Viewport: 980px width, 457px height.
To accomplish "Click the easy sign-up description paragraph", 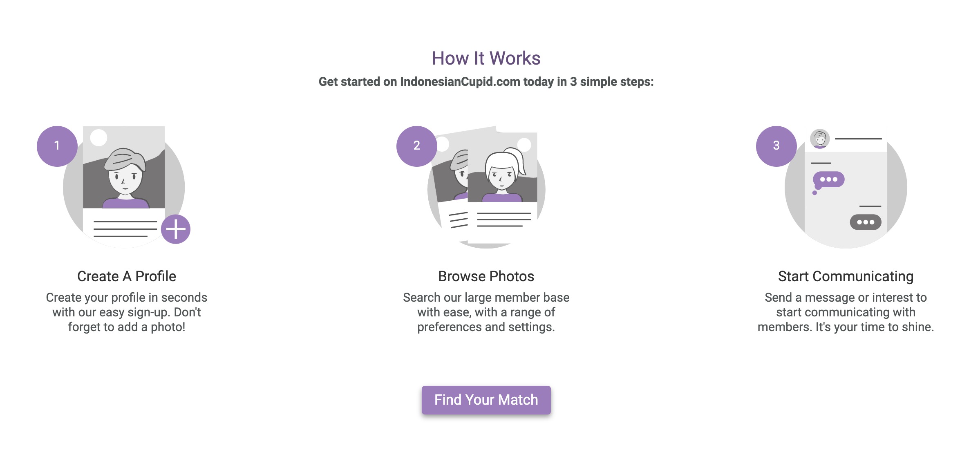I will (x=127, y=312).
